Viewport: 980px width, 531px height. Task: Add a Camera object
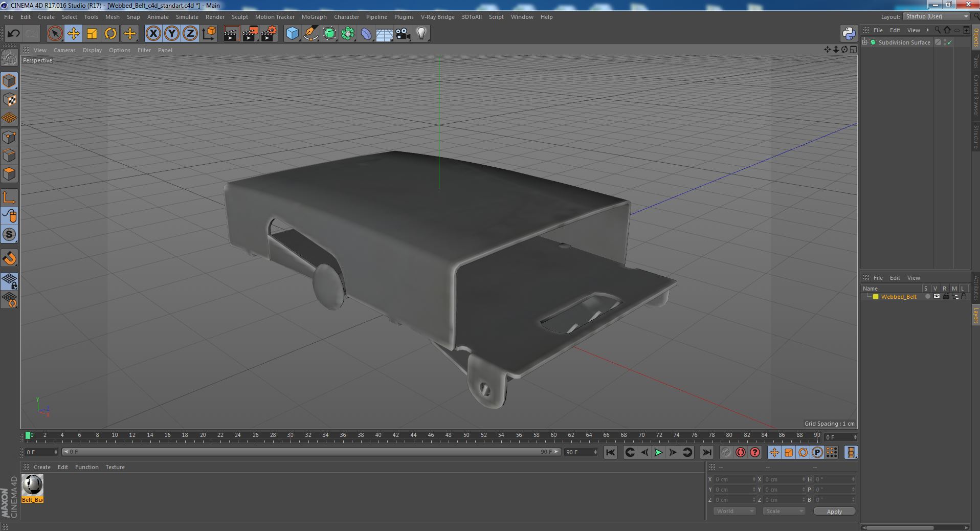pos(403,34)
